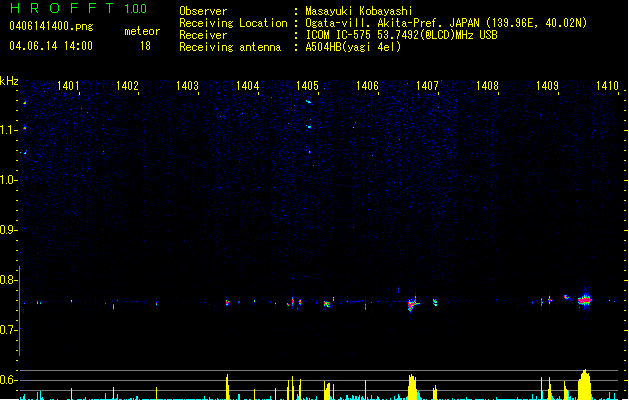Click the 0.6 kHz axis label
The image size is (629, 400).
coord(8,380)
